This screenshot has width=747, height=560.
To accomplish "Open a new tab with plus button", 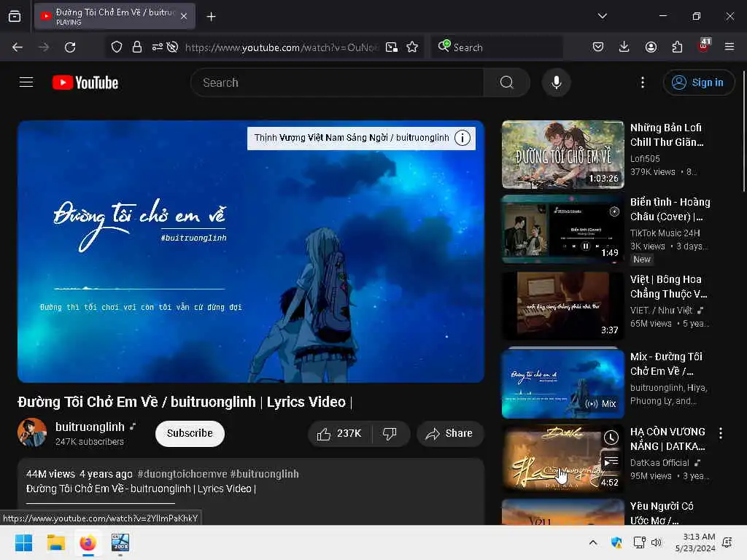I will (211, 17).
